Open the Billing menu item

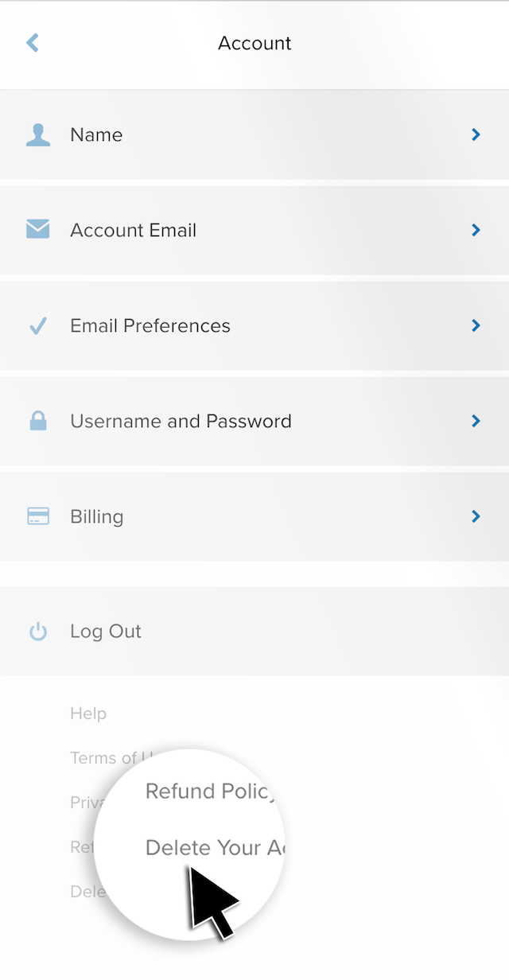click(97, 517)
